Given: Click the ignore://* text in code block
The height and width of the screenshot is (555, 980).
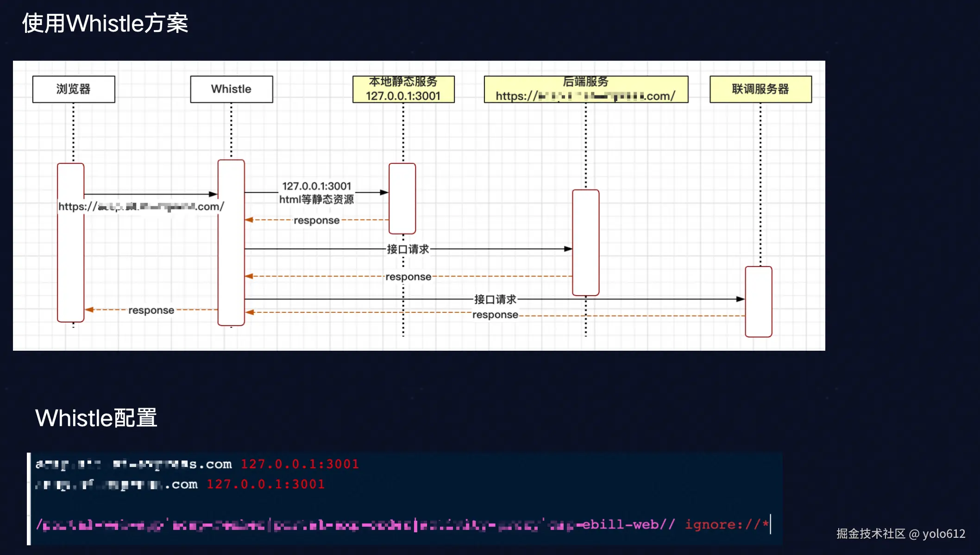Looking at the screenshot, I should (x=727, y=524).
